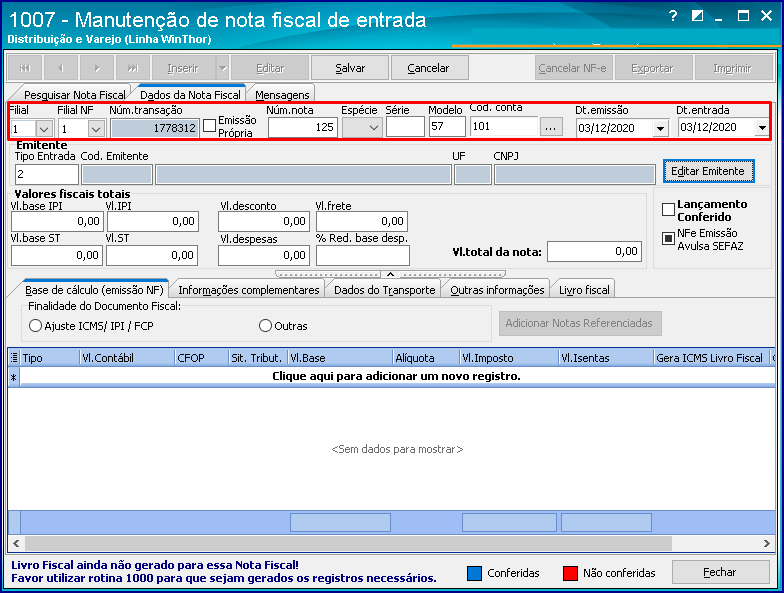Screen dimensions: 784x593
Task: Go to last record navigation arrow
Action: pyautogui.click(x=132, y=68)
